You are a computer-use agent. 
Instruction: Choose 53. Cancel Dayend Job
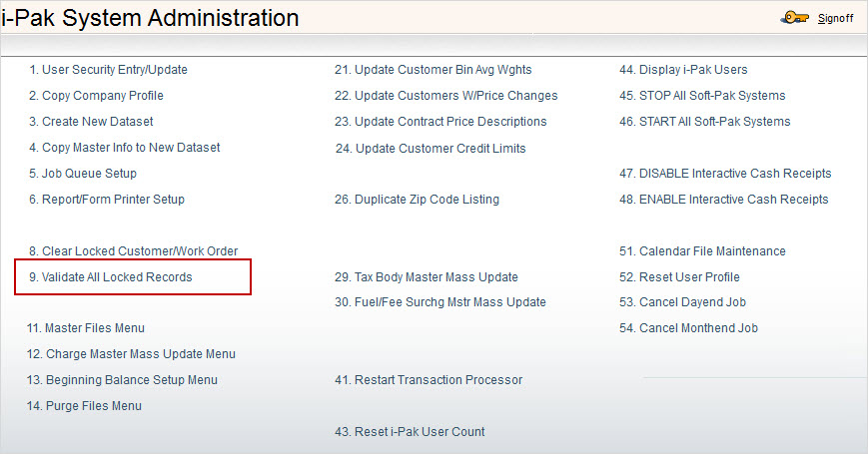click(x=682, y=302)
